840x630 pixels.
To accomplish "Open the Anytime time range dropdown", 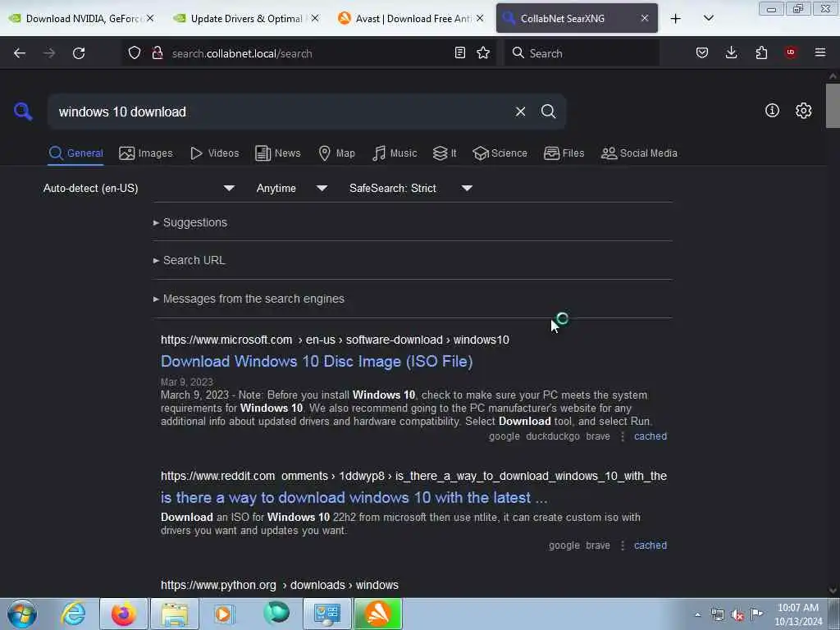I will click(292, 188).
